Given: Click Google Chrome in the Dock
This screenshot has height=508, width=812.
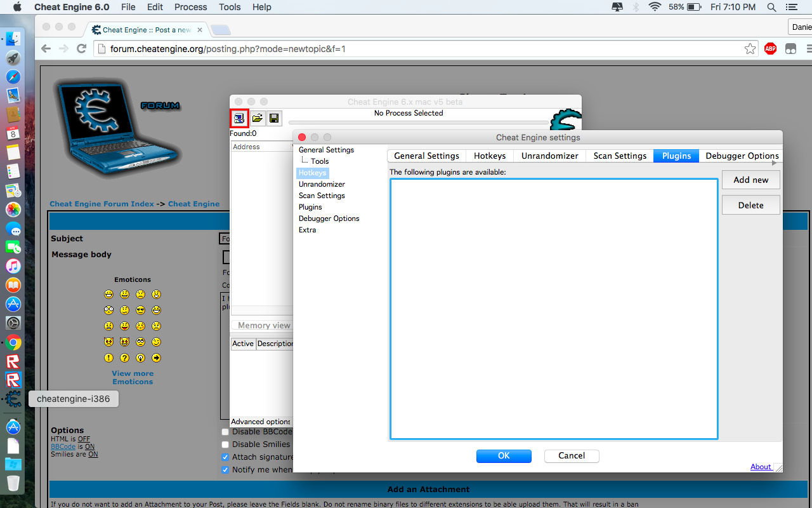Looking at the screenshot, I should 13,343.
